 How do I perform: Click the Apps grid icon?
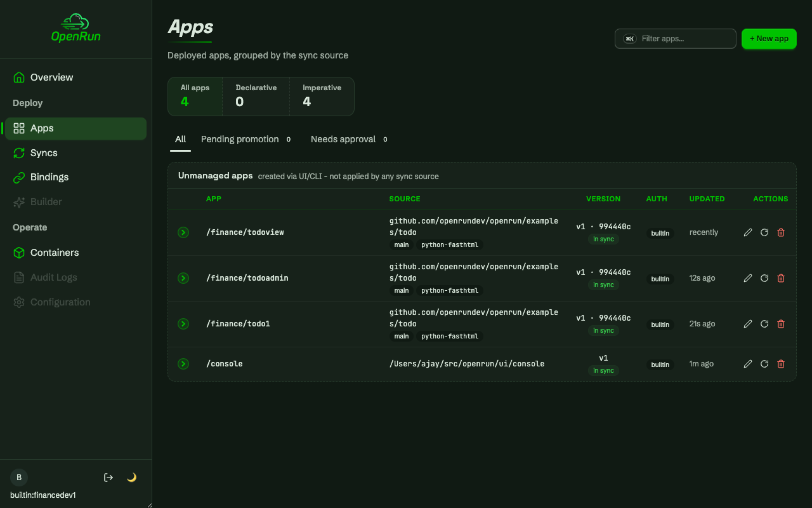[19, 128]
